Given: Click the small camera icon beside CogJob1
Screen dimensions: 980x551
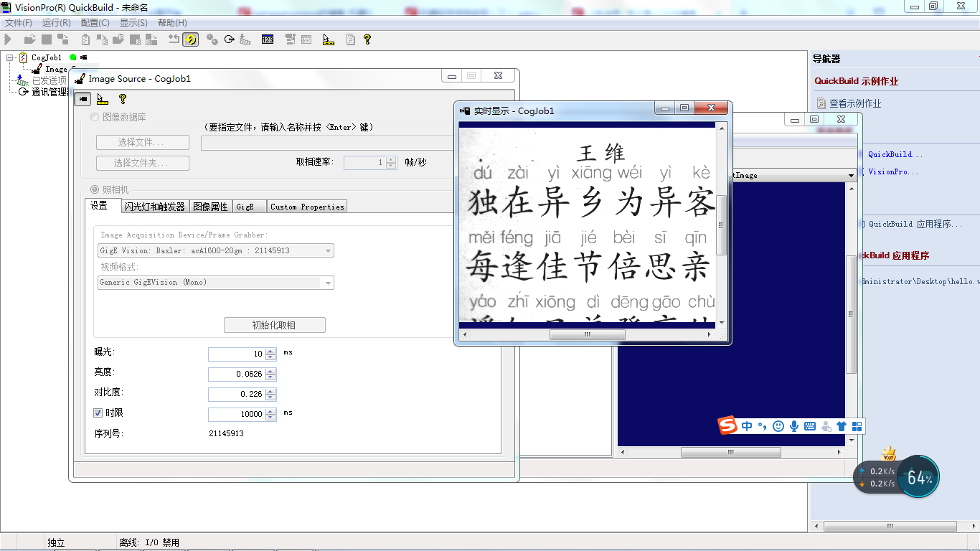Looking at the screenshot, I should pyautogui.click(x=84, y=57).
